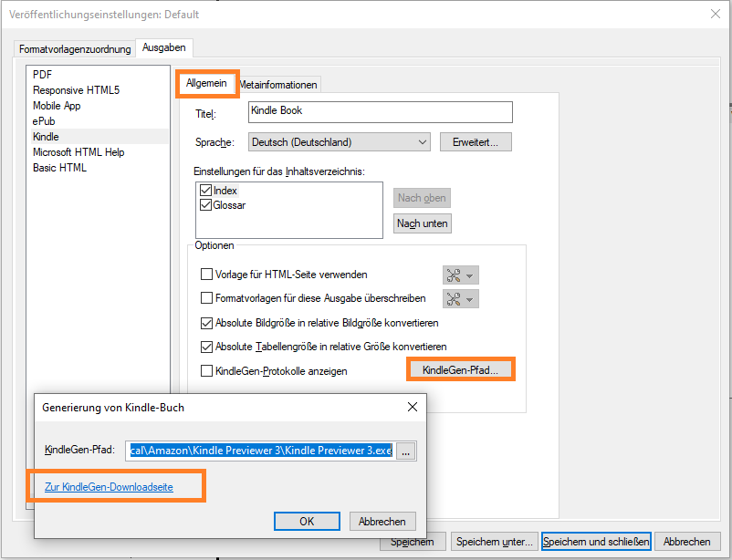Click the browse button next to KindleGen-Pfad field
The height and width of the screenshot is (560, 732).
point(406,451)
